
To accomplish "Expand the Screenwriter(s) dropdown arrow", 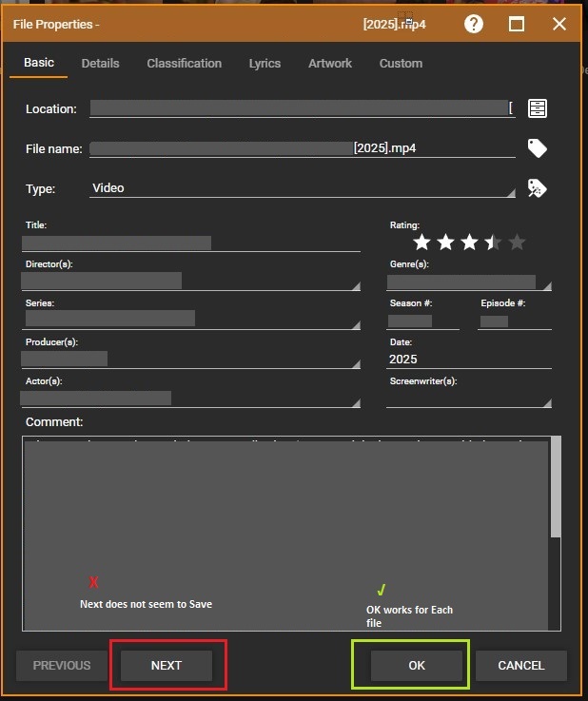I will point(547,403).
